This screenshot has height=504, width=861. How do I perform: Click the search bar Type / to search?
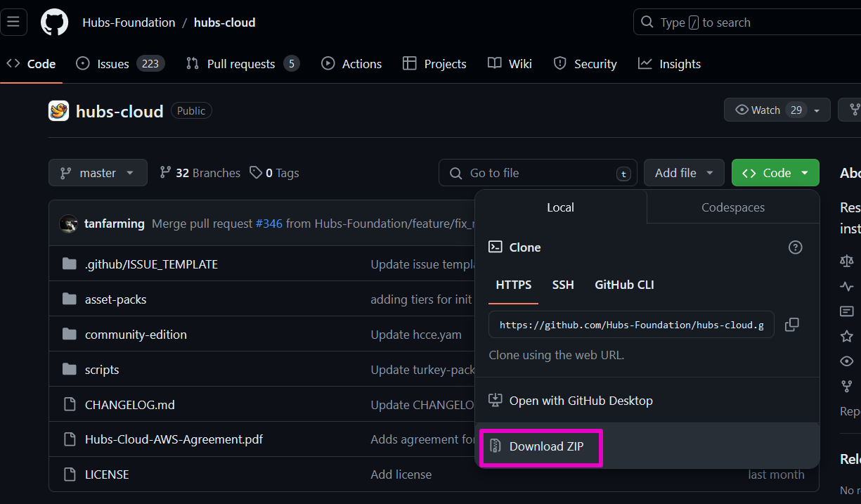pyautogui.click(x=747, y=22)
